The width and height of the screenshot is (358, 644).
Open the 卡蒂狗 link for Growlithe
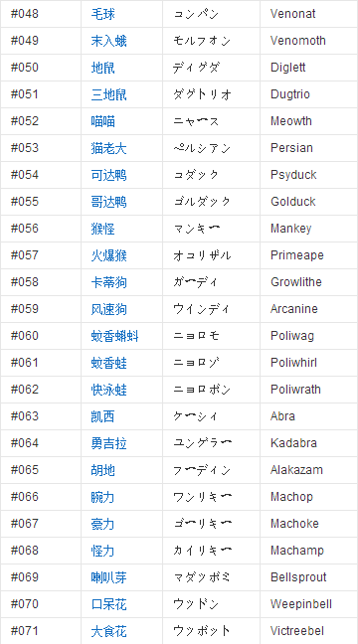[x=109, y=282]
